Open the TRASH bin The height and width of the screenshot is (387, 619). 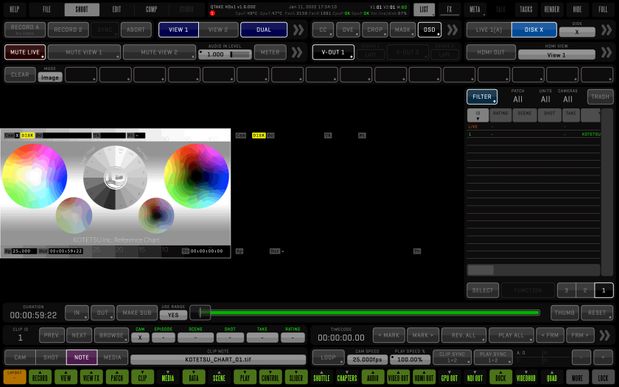pyautogui.click(x=600, y=97)
